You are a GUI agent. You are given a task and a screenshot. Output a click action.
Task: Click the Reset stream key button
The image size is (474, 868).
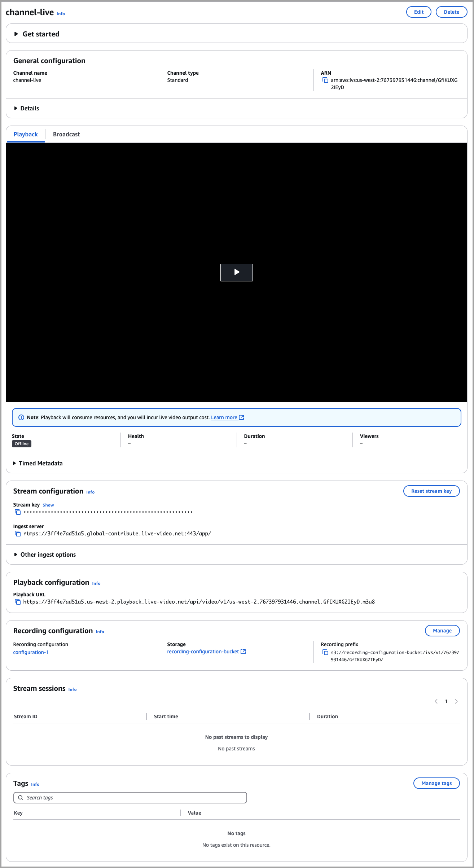pyautogui.click(x=431, y=491)
